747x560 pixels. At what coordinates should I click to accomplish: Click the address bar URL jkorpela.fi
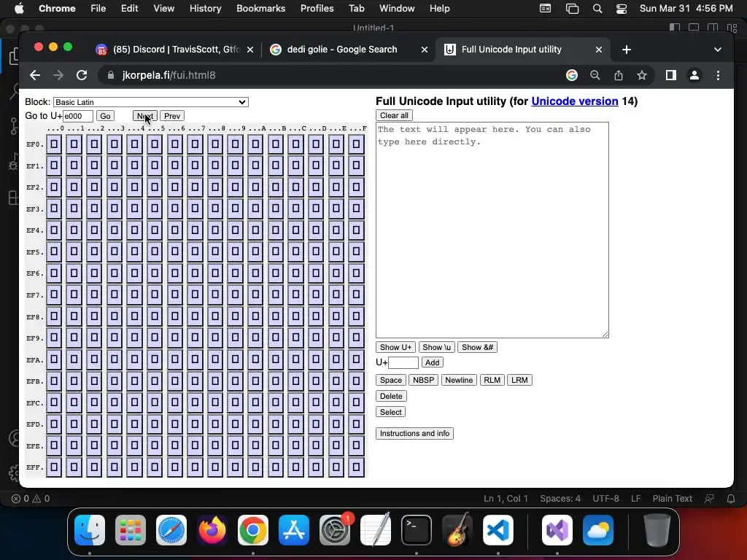[x=169, y=75]
